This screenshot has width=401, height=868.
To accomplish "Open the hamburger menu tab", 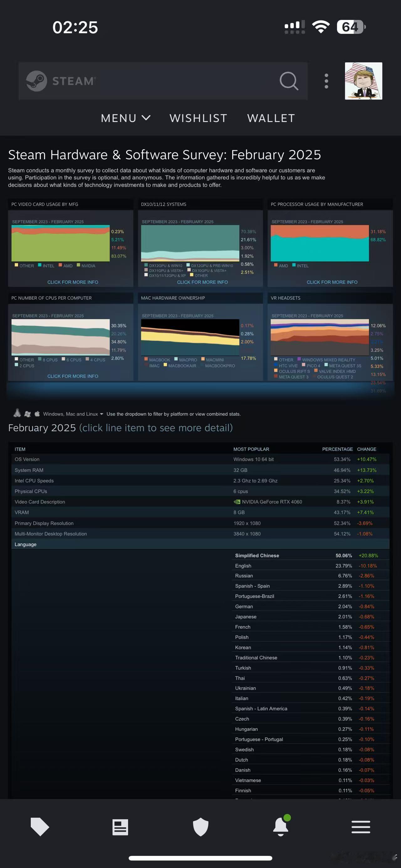I will point(361,827).
